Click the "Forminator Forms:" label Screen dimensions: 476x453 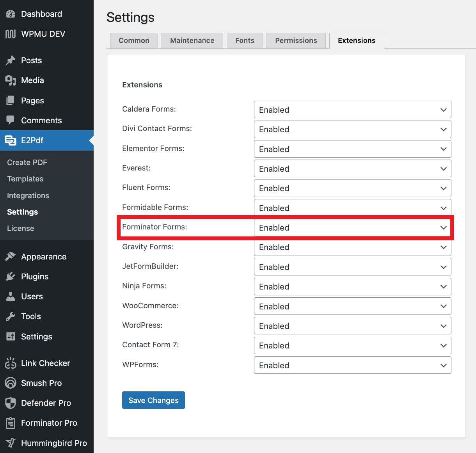click(x=155, y=227)
